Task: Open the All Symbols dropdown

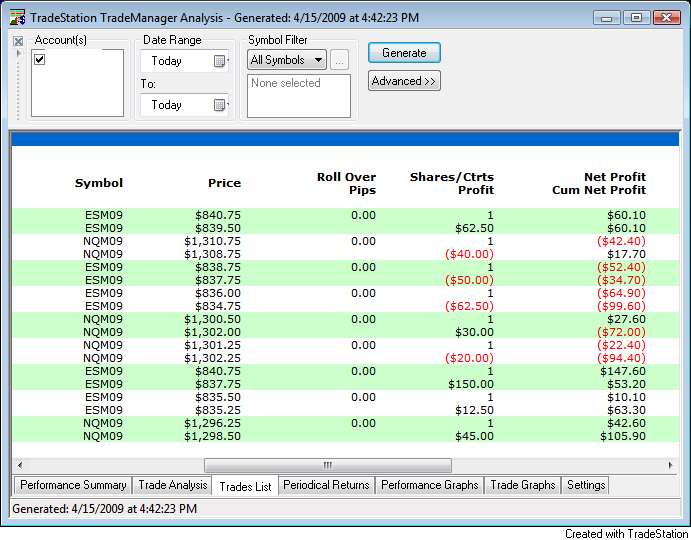Action: pos(287,60)
